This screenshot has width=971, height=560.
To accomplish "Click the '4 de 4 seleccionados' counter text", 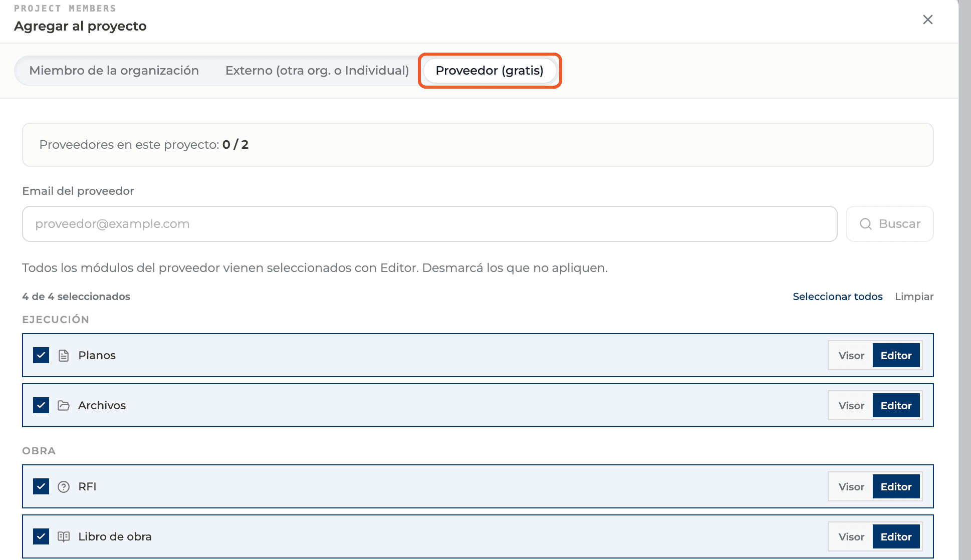I will point(76,297).
